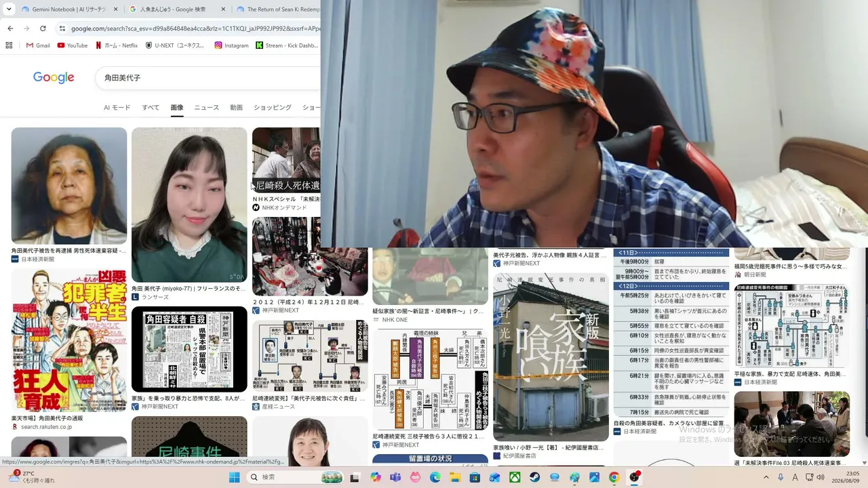Open the 産経ニュース relationship diagram image
The height and width of the screenshot is (488, 868).
310,357
